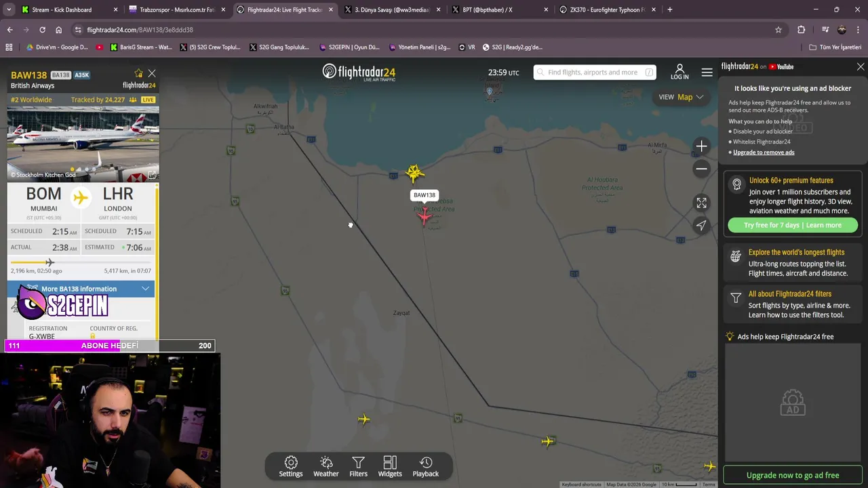Open the S2GEPIN Oyun bookmark
This screenshot has width=868, height=488.
349,47
